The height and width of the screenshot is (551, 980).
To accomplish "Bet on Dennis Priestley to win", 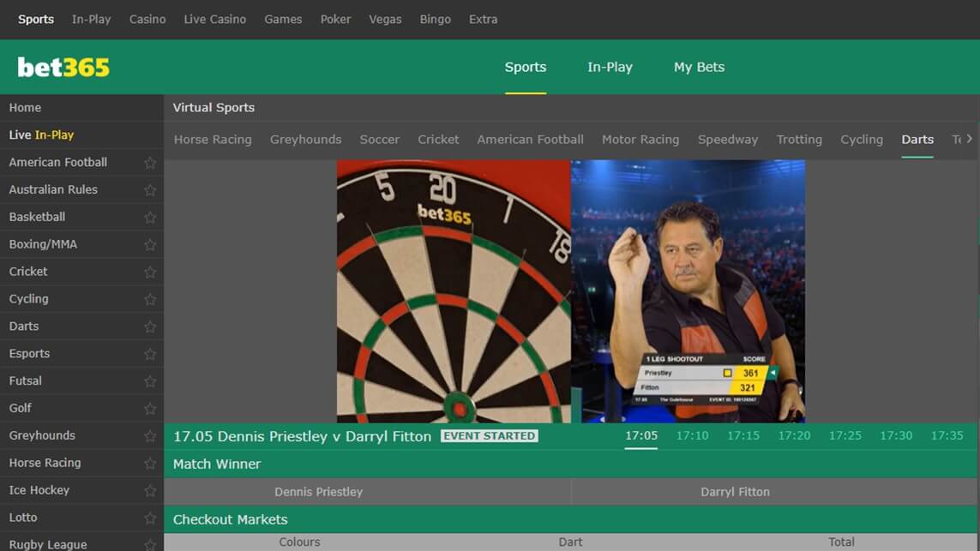I will [367, 492].
